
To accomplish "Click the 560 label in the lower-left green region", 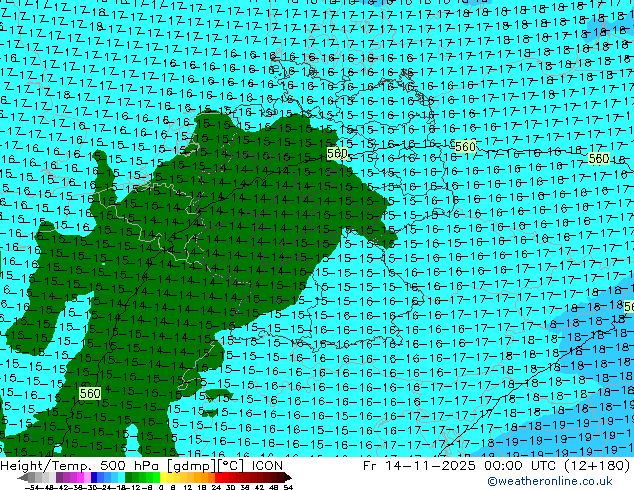I will (x=90, y=393).
